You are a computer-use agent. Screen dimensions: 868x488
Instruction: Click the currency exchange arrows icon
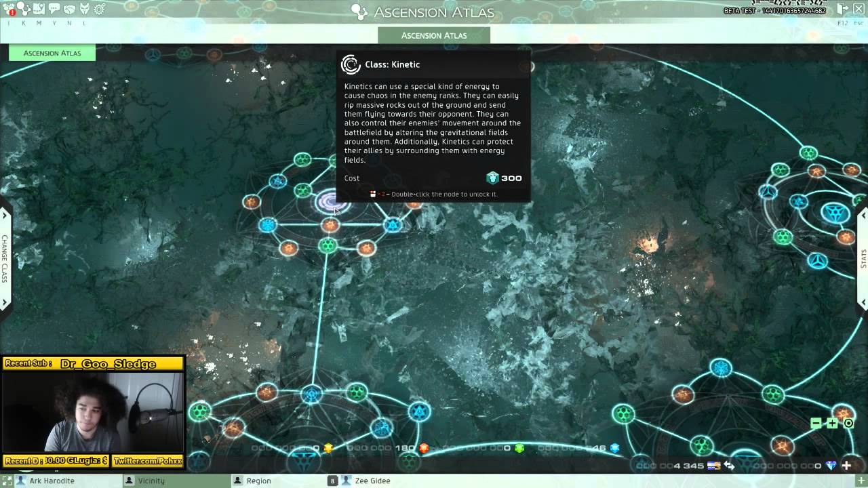click(x=729, y=466)
